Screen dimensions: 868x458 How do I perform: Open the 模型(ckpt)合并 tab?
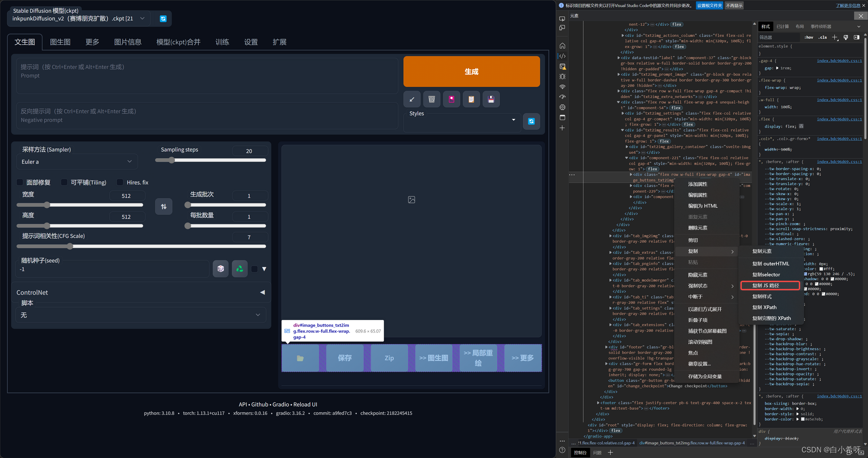point(178,42)
